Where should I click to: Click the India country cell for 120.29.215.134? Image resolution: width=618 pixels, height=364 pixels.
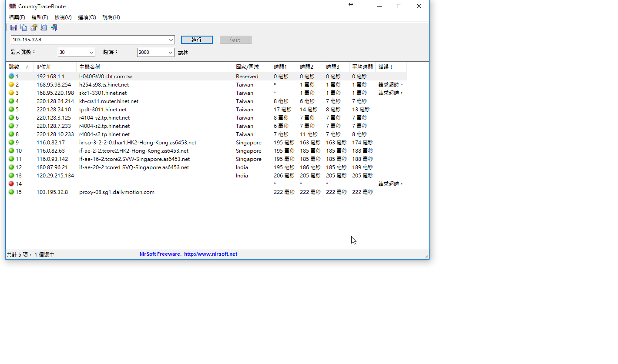pyautogui.click(x=242, y=176)
